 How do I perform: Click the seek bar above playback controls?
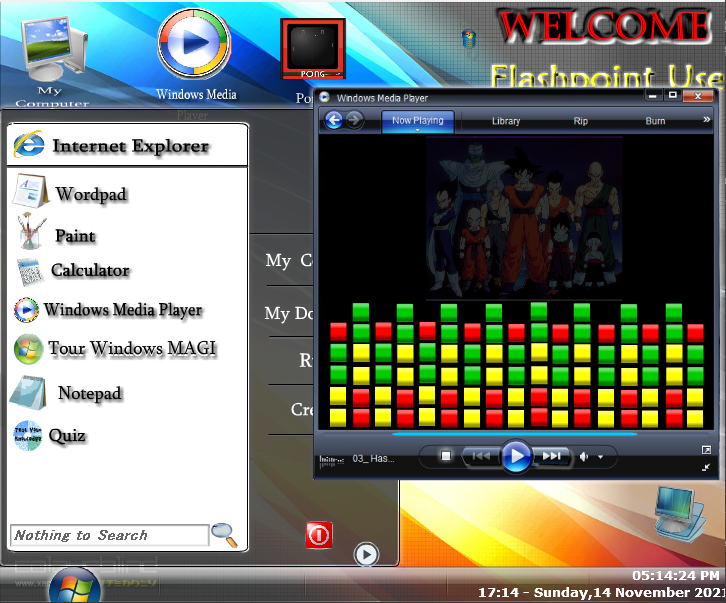click(x=515, y=434)
